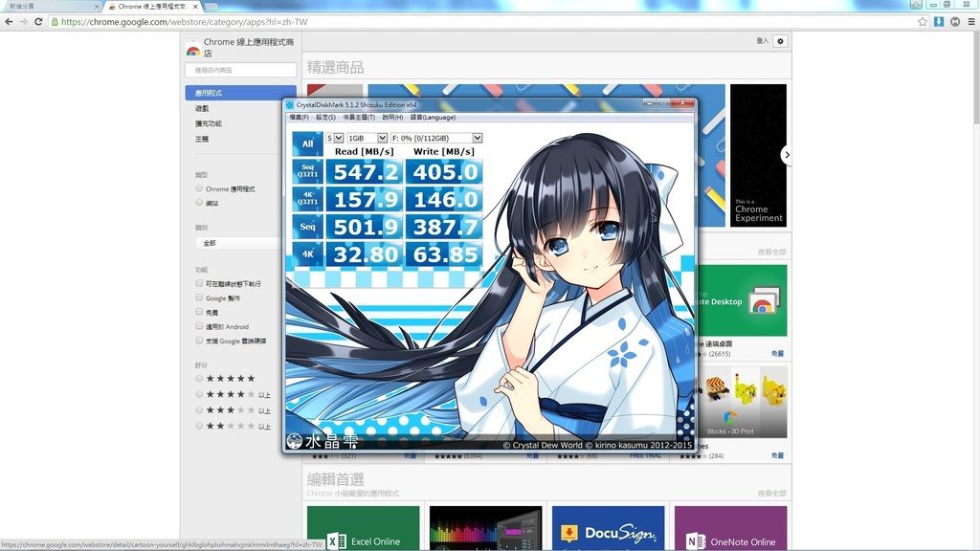
Task: Open the OneNote Online app tile
Action: [730, 528]
